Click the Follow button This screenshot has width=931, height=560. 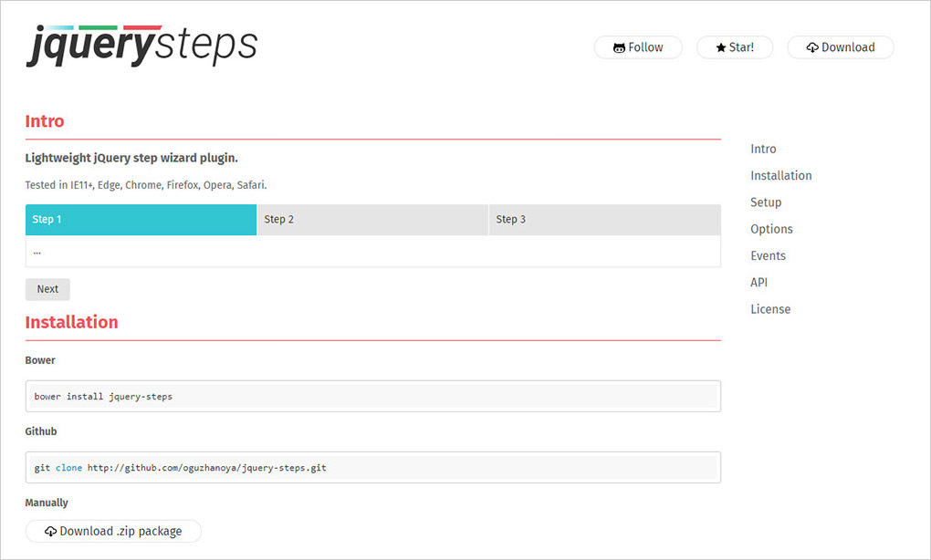[x=638, y=47]
